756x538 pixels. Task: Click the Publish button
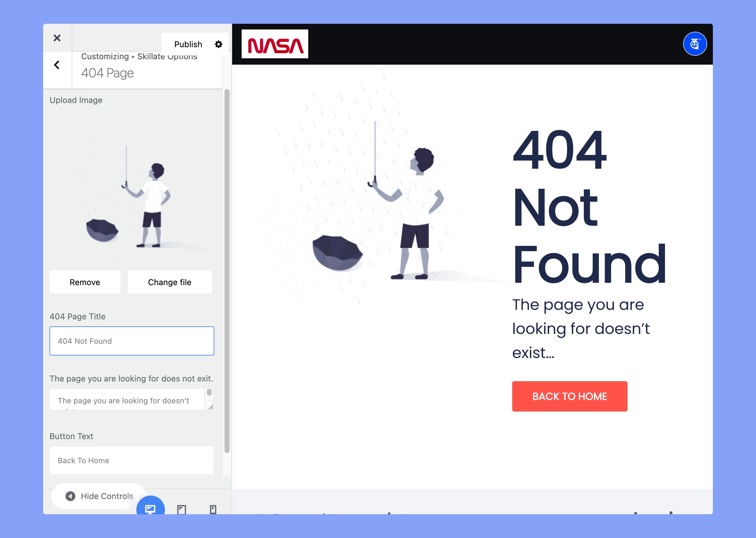[x=188, y=44]
